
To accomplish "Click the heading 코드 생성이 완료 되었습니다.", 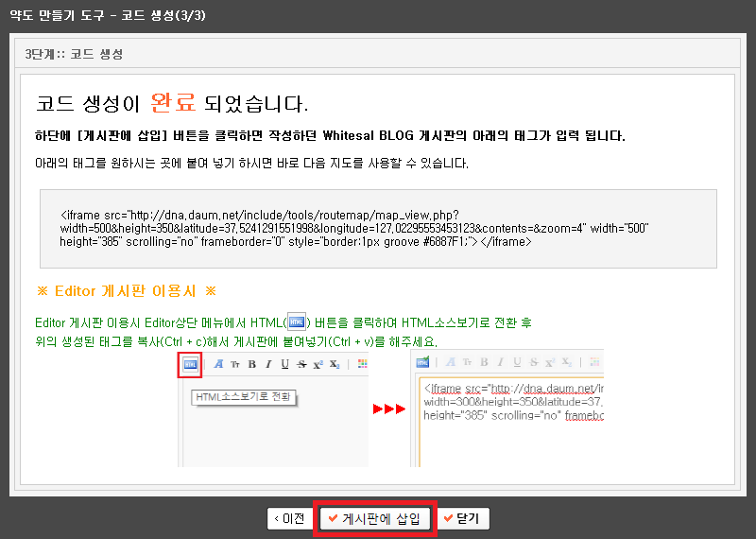I will (172, 103).
